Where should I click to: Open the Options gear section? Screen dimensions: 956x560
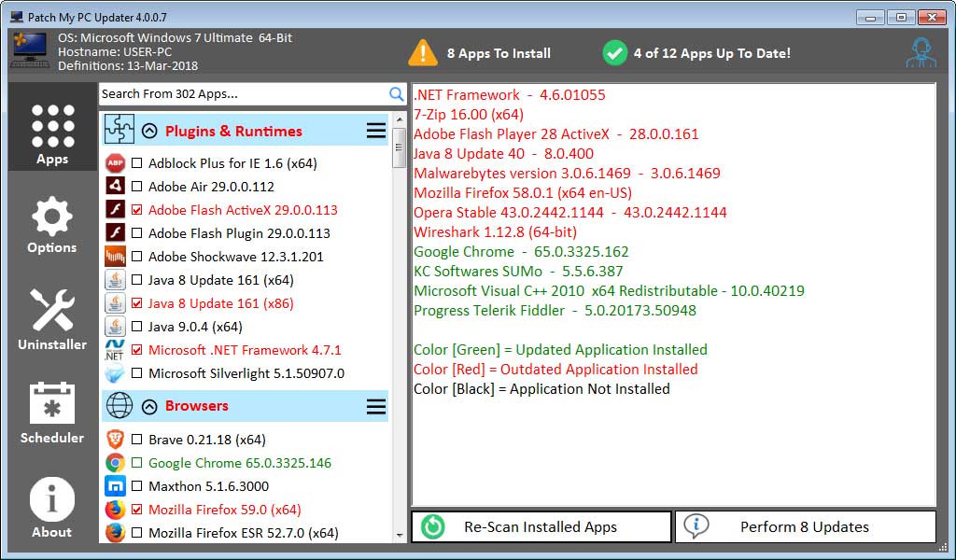[x=52, y=224]
